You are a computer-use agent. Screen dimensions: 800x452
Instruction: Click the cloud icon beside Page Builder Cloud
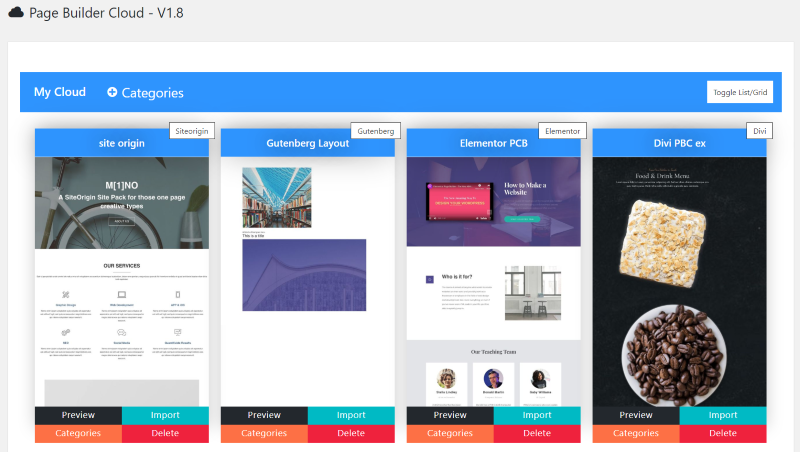[16, 12]
